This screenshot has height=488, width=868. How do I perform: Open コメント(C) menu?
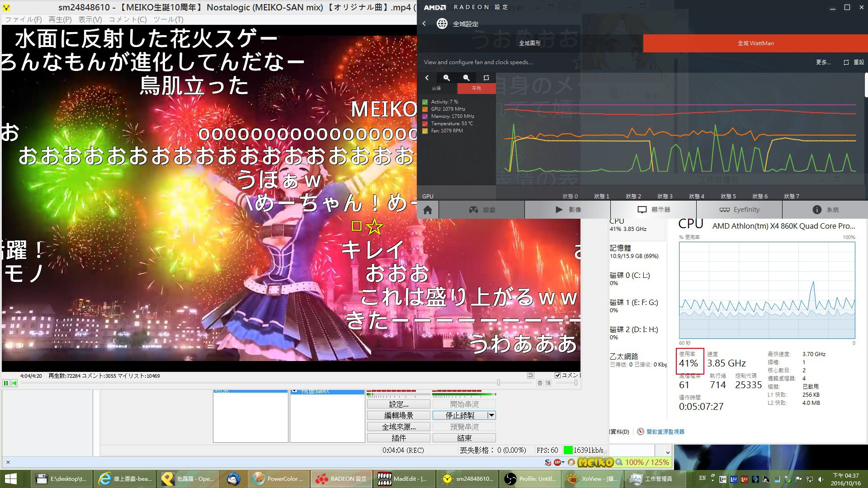point(127,19)
